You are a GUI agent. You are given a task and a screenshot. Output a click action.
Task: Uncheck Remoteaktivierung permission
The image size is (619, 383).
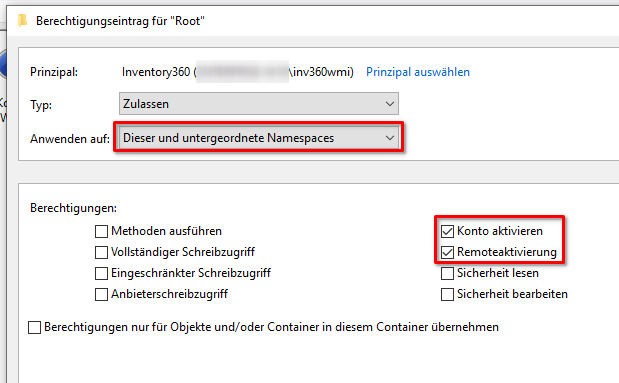(x=447, y=252)
